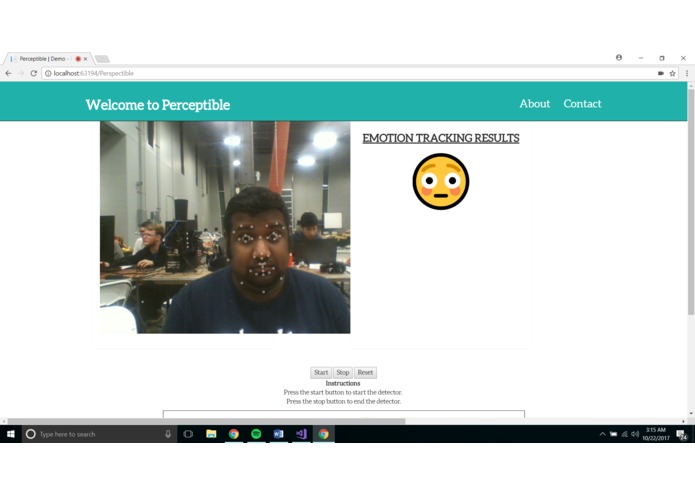Open the Chrome profile user icon
The width and height of the screenshot is (695, 494).
[x=619, y=58]
